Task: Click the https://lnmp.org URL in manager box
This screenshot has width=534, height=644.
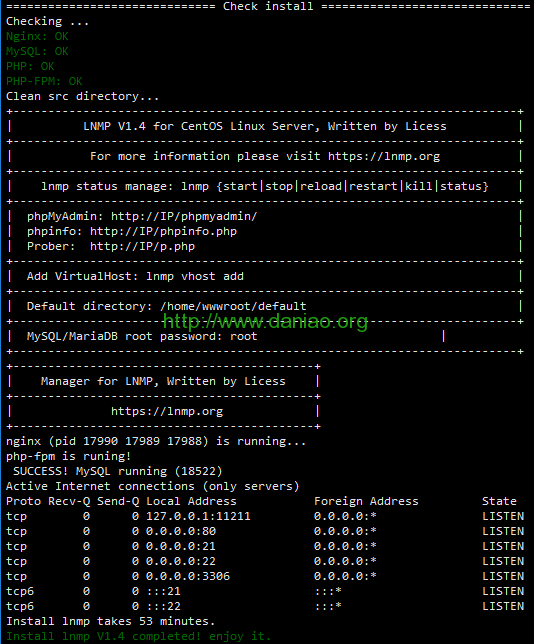Action: tap(167, 412)
